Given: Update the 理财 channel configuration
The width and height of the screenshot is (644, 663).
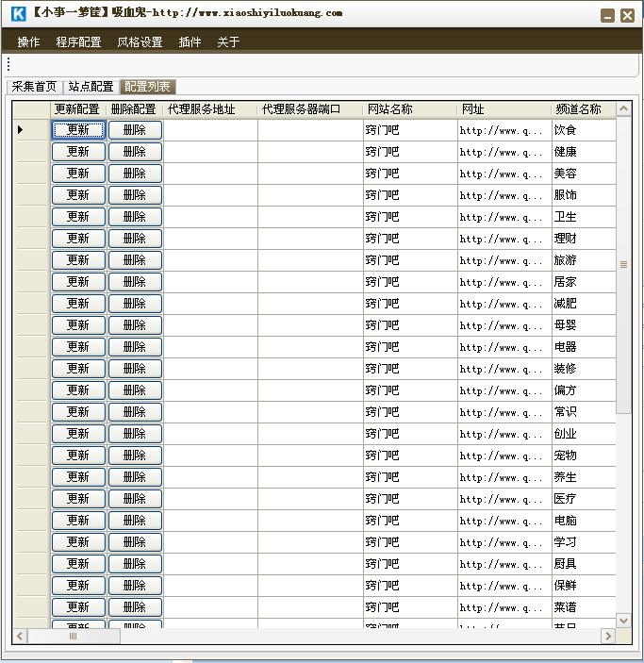Looking at the screenshot, I should coord(78,239).
